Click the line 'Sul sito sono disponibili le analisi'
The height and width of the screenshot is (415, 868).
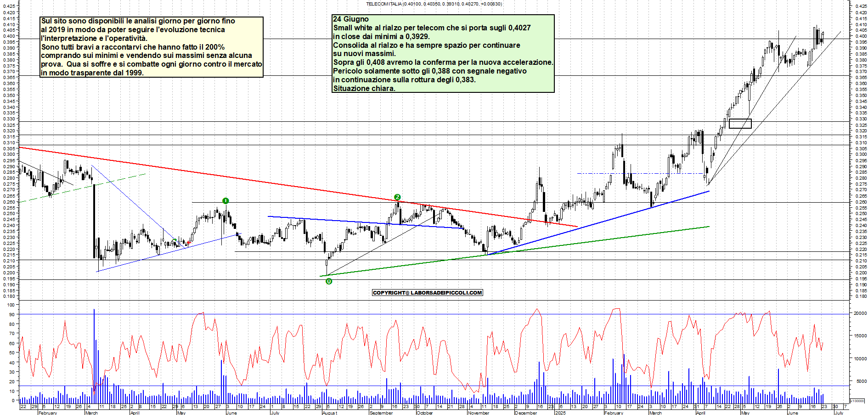point(138,21)
